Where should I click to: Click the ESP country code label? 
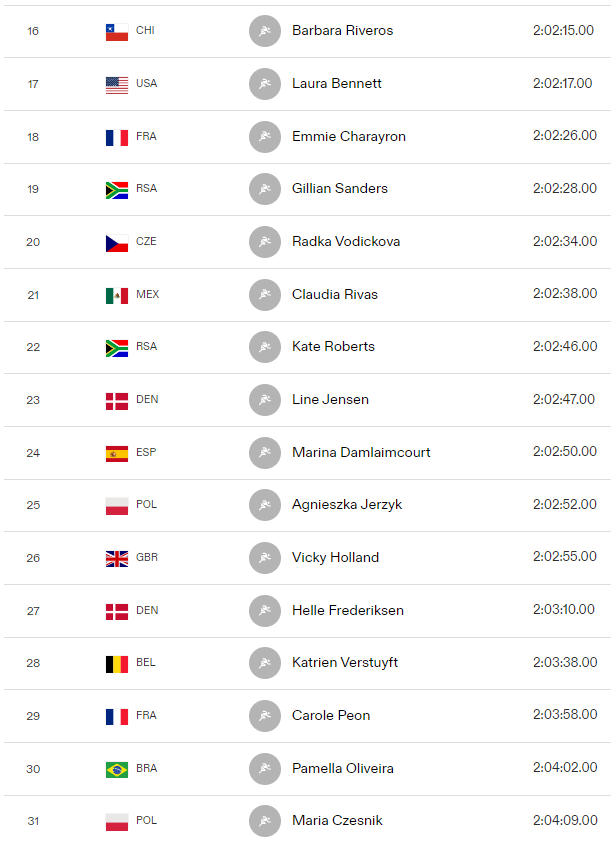coord(146,452)
